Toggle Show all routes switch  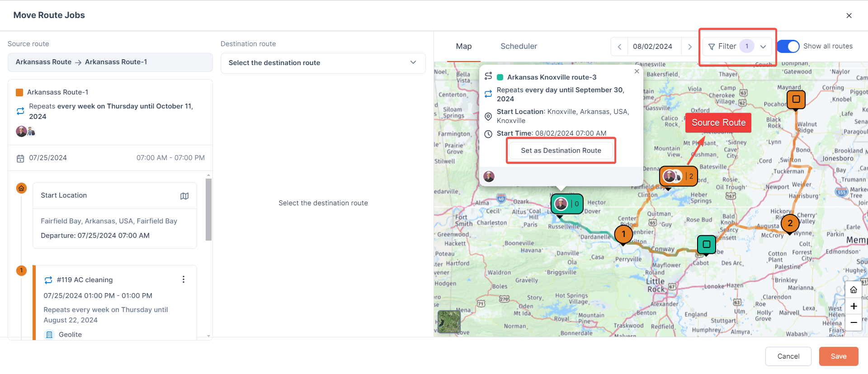[788, 46]
